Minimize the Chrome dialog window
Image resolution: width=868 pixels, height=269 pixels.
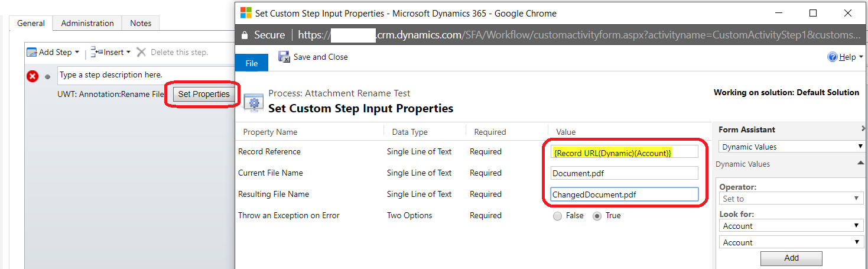[x=778, y=12]
